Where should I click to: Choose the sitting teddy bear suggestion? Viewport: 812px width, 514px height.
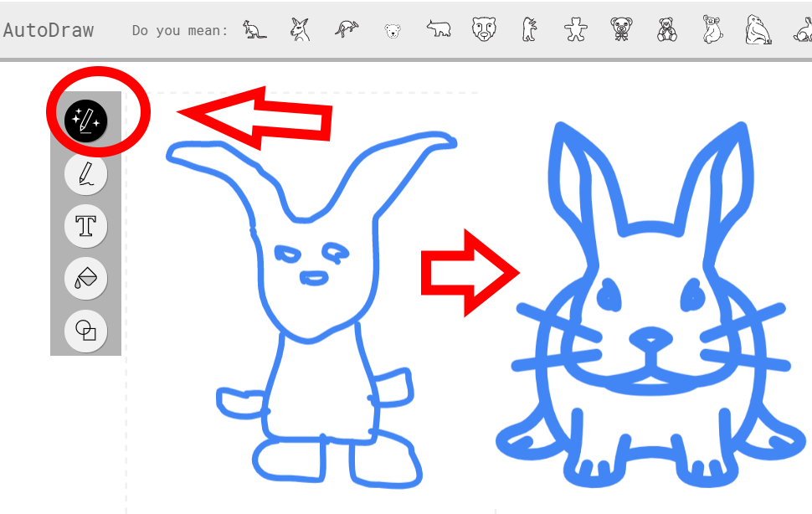(667, 30)
